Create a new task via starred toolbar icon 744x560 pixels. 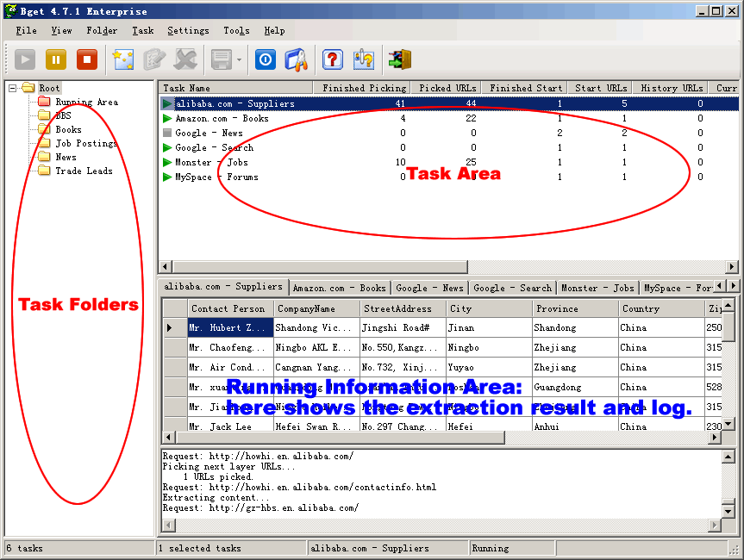click(x=123, y=59)
